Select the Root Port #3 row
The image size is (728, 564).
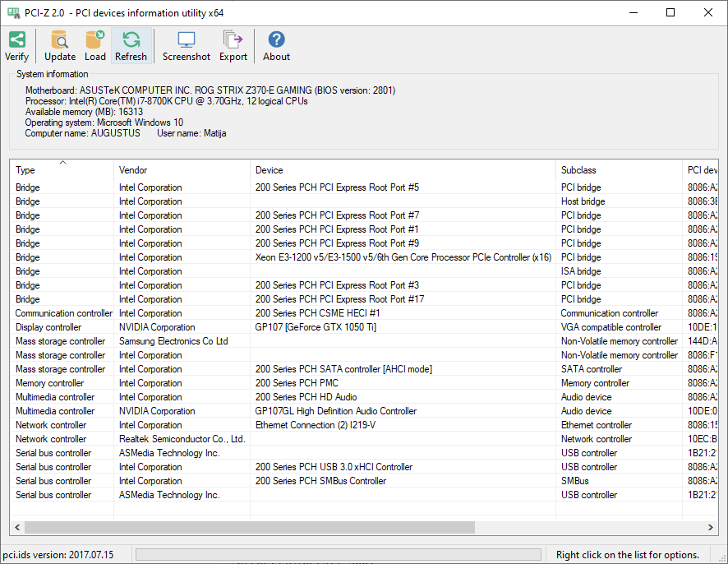coord(364,284)
